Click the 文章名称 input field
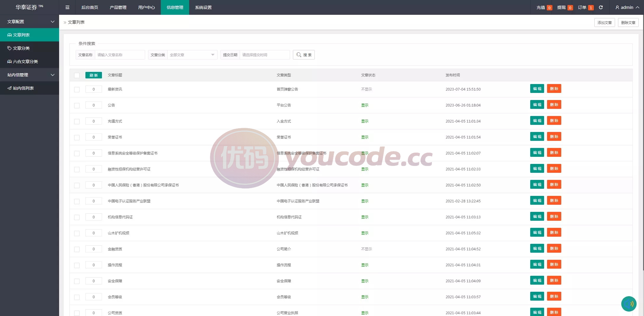This screenshot has height=316, width=644. point(120,55)
